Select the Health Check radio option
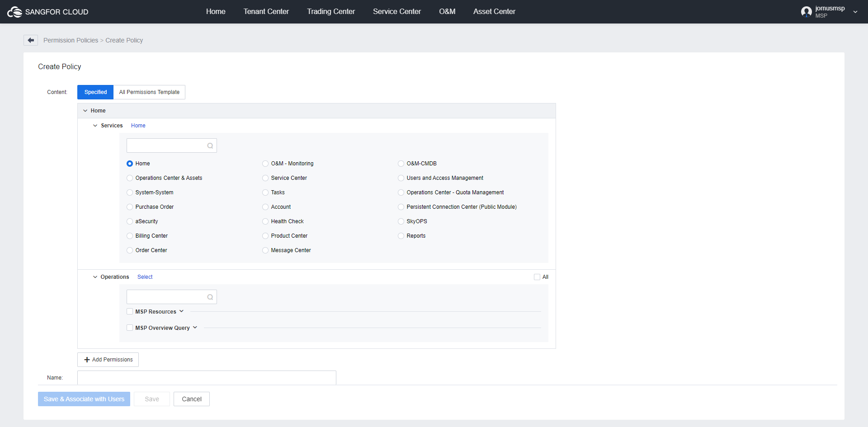 (265, 221)
